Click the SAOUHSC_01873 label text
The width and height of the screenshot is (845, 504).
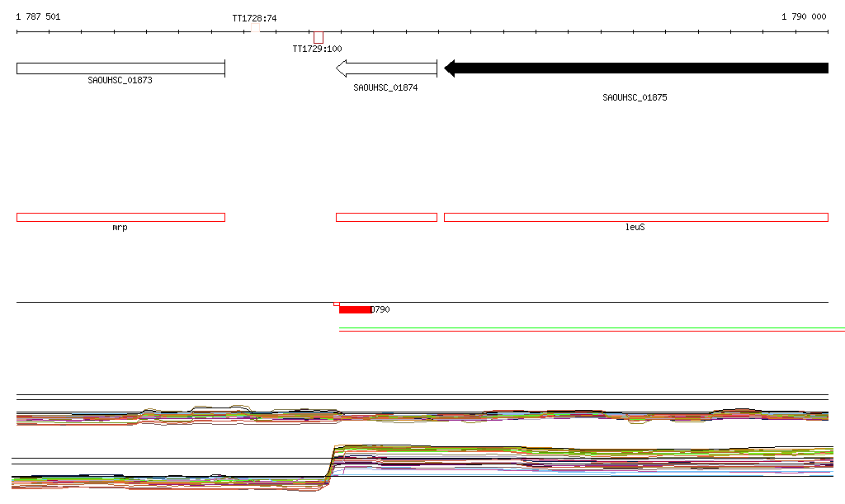(120, 80)
